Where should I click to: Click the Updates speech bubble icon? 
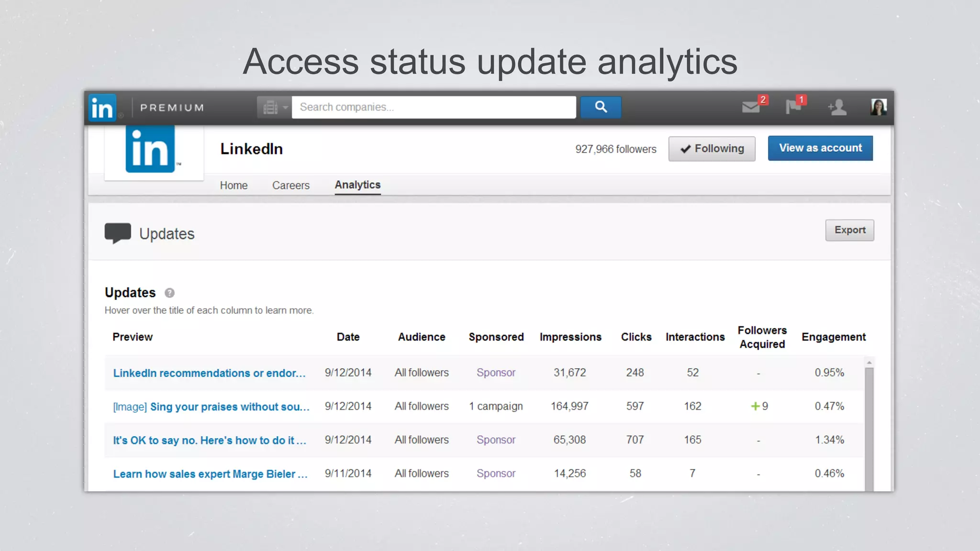[118, 233]
